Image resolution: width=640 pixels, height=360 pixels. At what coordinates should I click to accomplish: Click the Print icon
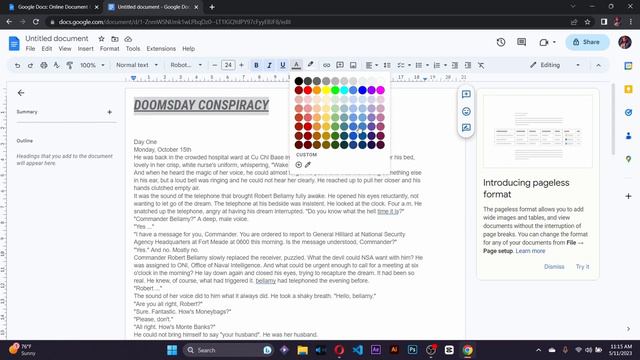pos(44,65)
